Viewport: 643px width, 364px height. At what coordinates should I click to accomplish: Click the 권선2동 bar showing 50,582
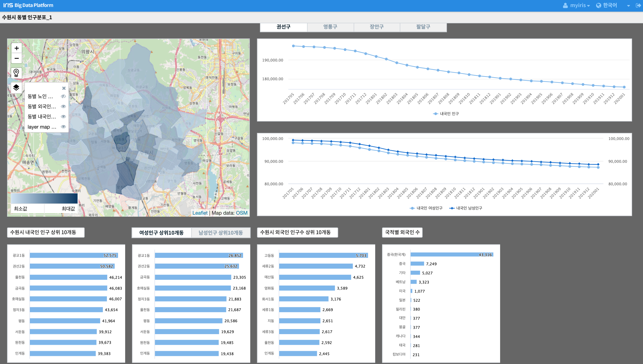point(72,266)
